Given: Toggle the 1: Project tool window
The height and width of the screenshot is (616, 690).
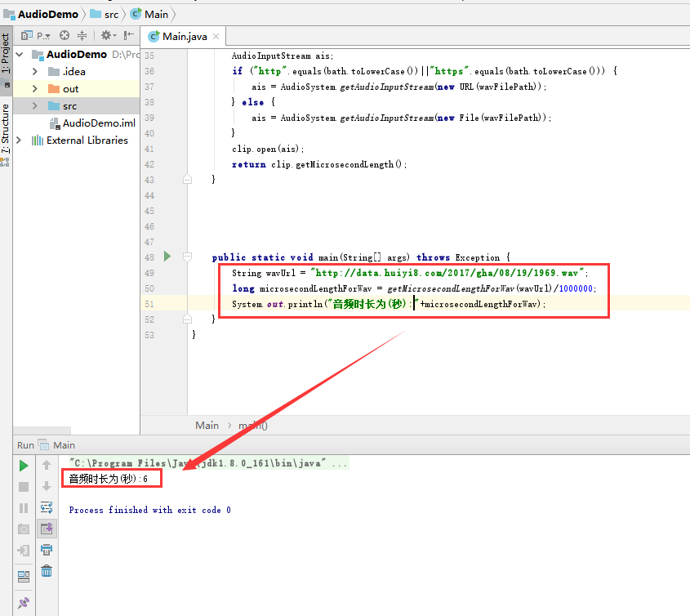Looking at the screenshot, I should pyautogui.click(x=6, y=55).
